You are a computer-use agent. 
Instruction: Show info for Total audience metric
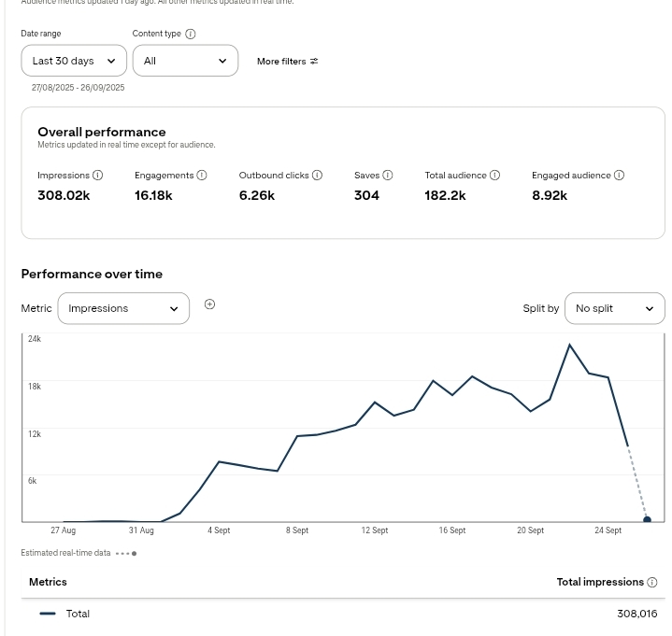click(494, 176)
